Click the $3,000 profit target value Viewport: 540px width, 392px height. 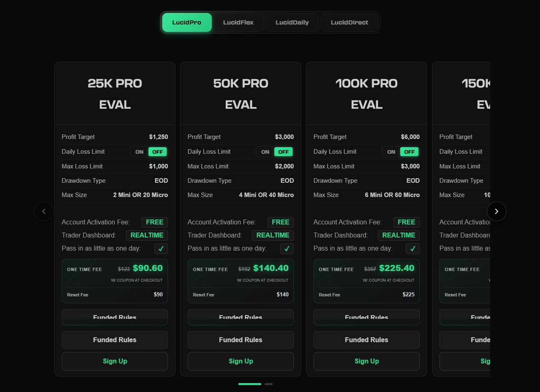284,137
